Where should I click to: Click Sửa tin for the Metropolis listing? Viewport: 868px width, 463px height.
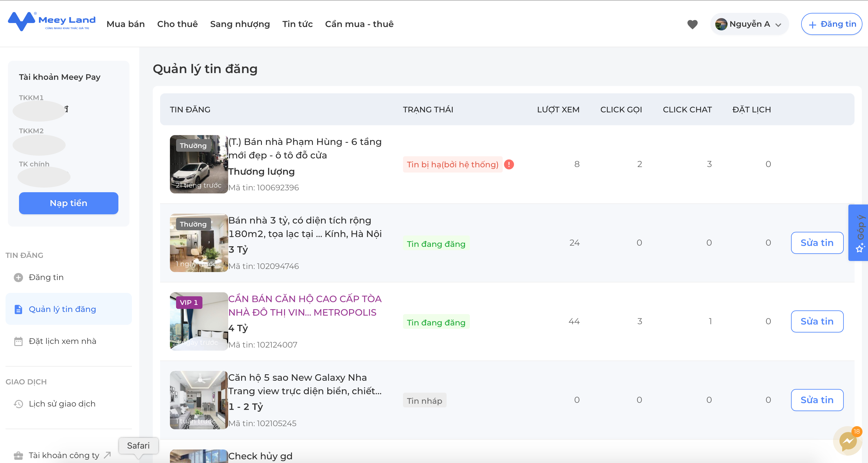pyautogui.click(x=817, y=321)
